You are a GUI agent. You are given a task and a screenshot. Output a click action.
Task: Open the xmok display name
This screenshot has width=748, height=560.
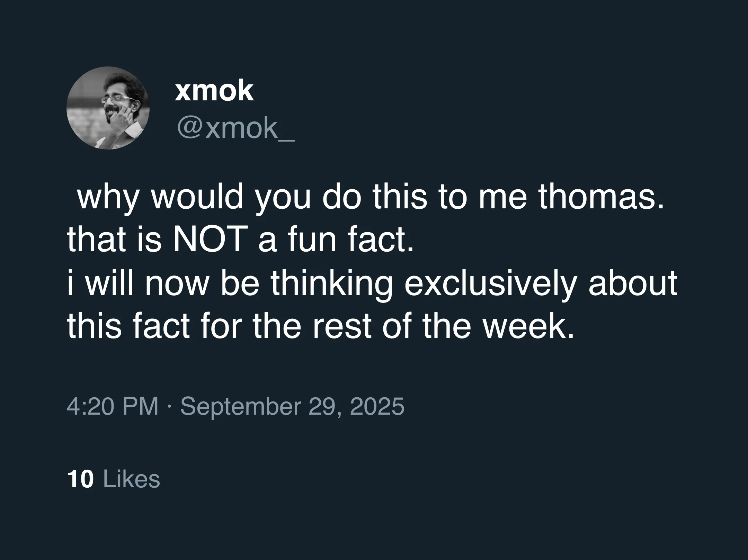coord(214,91)
